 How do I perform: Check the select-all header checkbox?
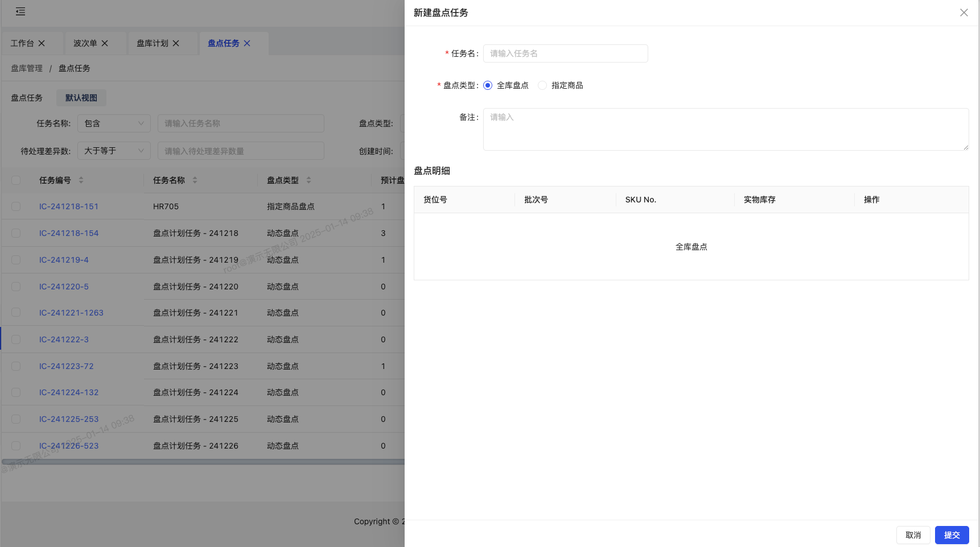[16, 180]
